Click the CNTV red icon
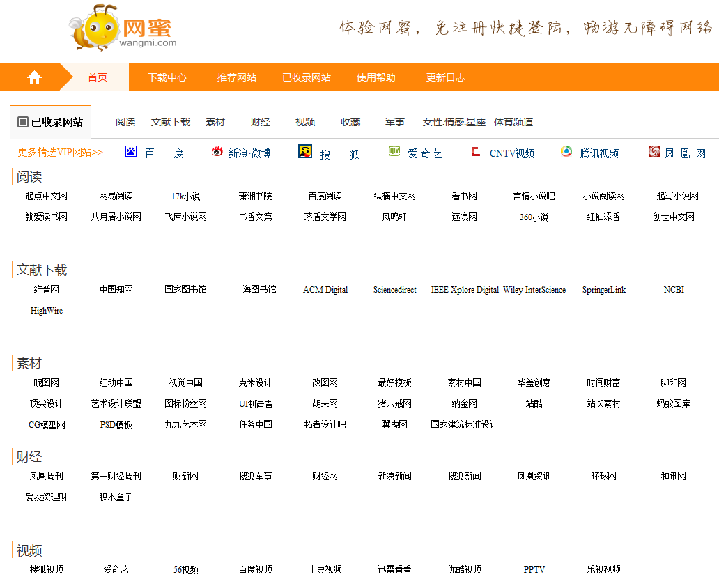 (476, 151)
